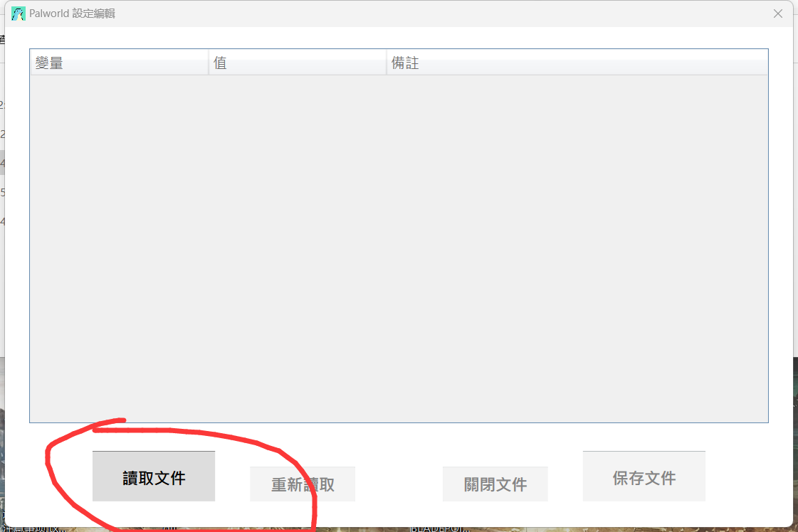Viewport: 798px width, 532px height.
Task: Click the divider between 值 and 備註 columns
Action: pyautogui.click(x=387, y=63)
